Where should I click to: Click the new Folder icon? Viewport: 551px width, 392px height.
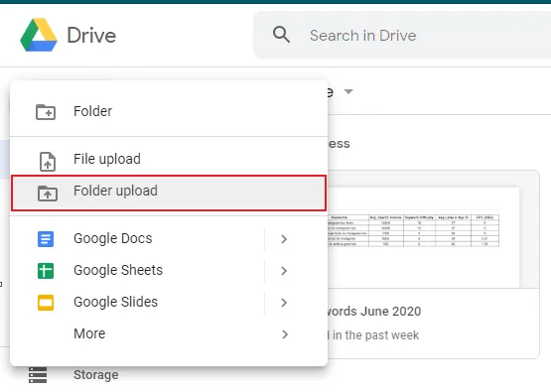click(46, 112)
